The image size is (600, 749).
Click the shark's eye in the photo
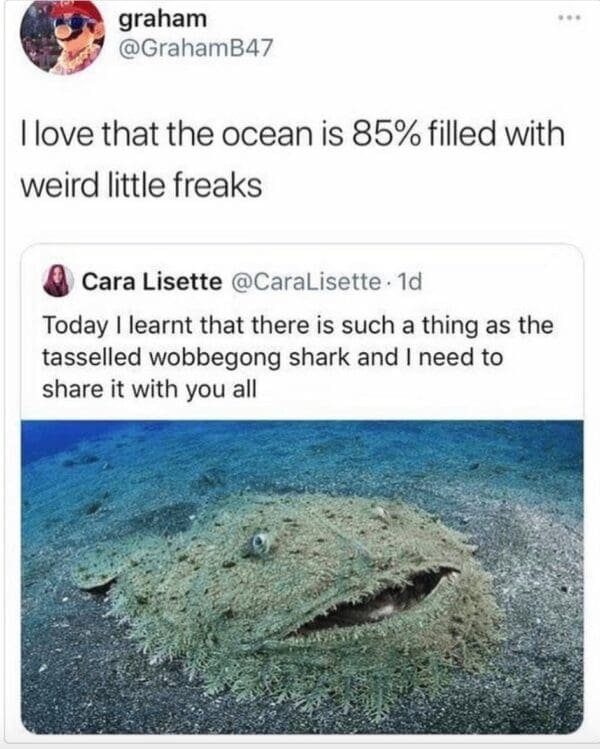coord(260,543)
